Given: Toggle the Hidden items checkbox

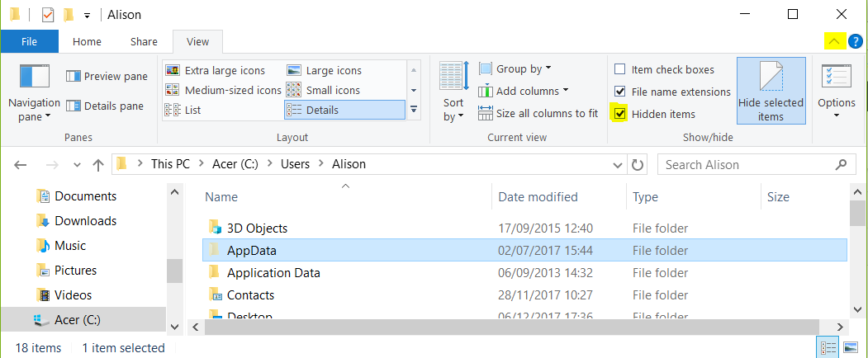Looking at the screenshot, I should [620, 114].
